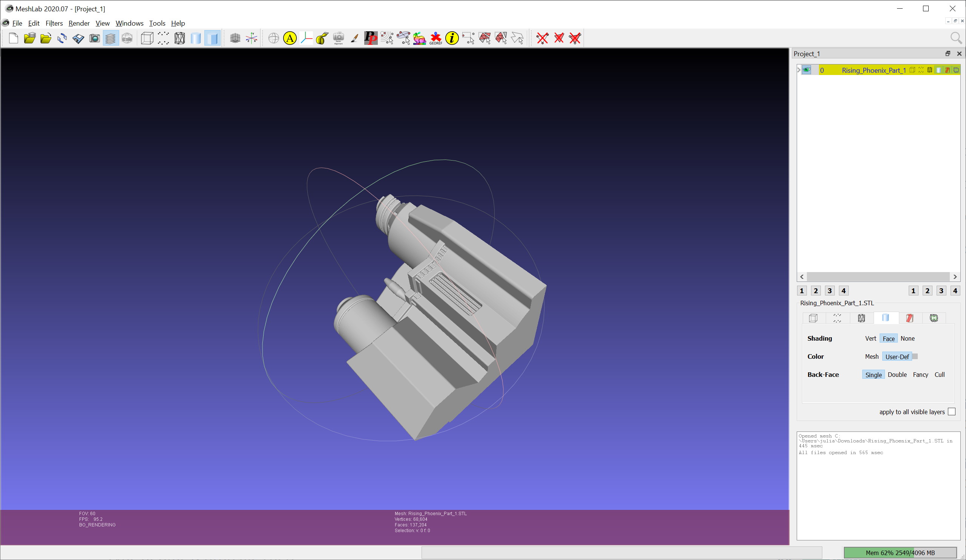Image resolution: width=966 pixels, height=560 pixels.
Task: Open the layers dialog from the toolbar
Action: pyautogui.click(x=110, y=38)
